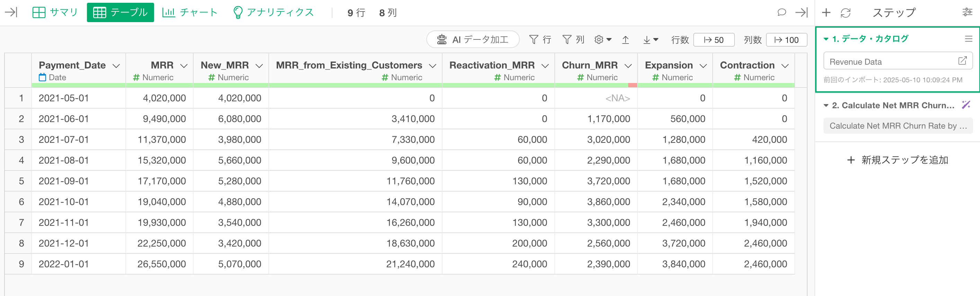
Task: Click the red NA indicator under Churn_MRR
Action: (x=632, y=85)
